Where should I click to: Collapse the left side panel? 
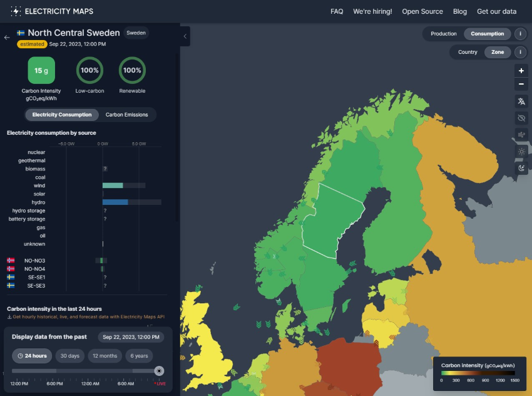[x=185, y=36]
